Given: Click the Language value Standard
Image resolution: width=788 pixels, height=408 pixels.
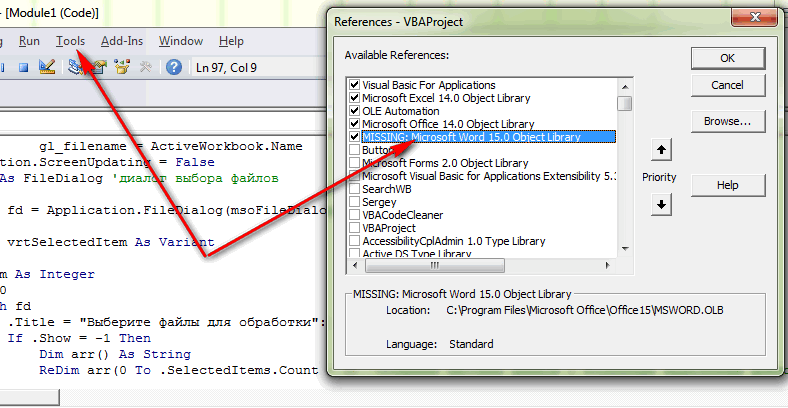Looking at the screenshot, I should click(x=471, y=344).
